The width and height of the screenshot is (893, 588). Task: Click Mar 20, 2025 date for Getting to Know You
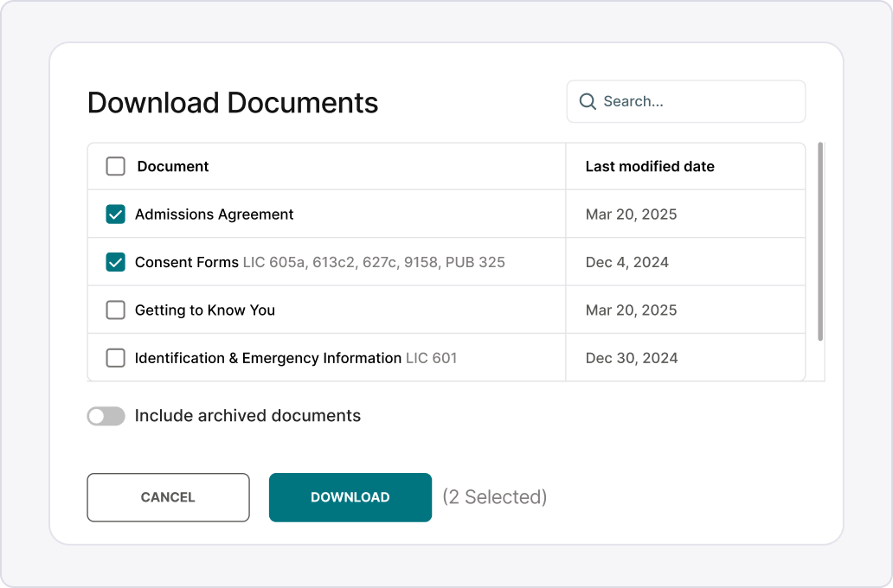tap(631, 310)
